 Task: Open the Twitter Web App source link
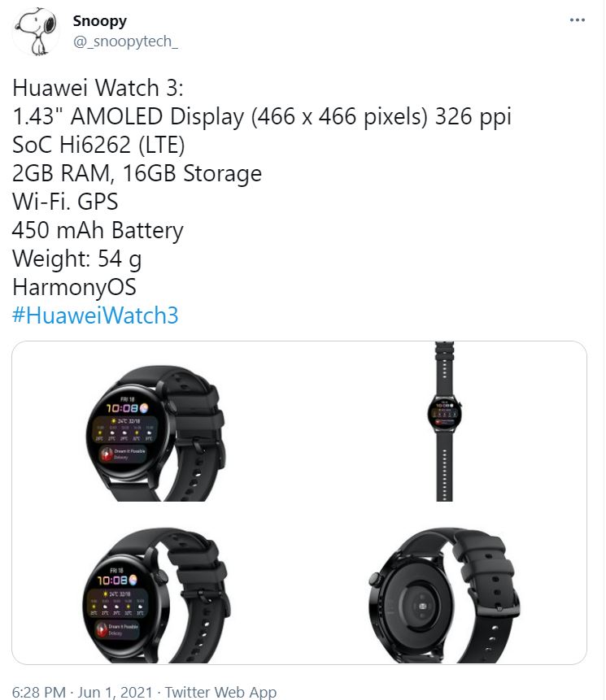(220, 692)
